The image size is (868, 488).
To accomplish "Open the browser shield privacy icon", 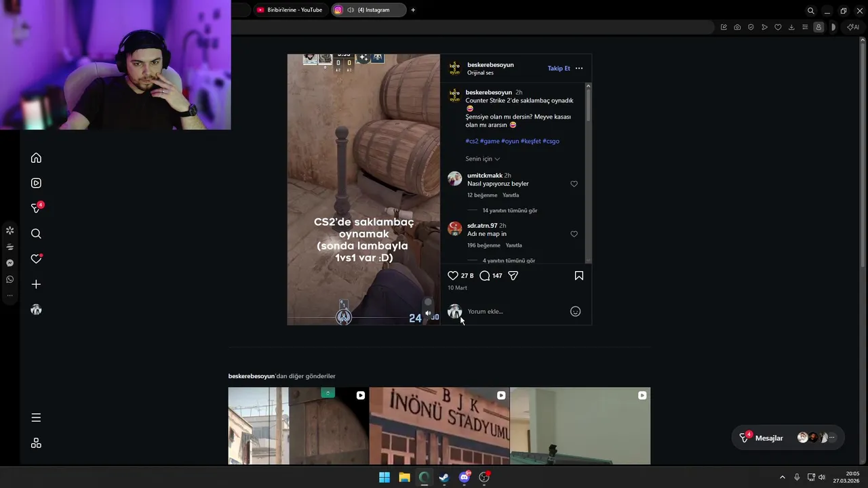I will (x=751, y=27).
